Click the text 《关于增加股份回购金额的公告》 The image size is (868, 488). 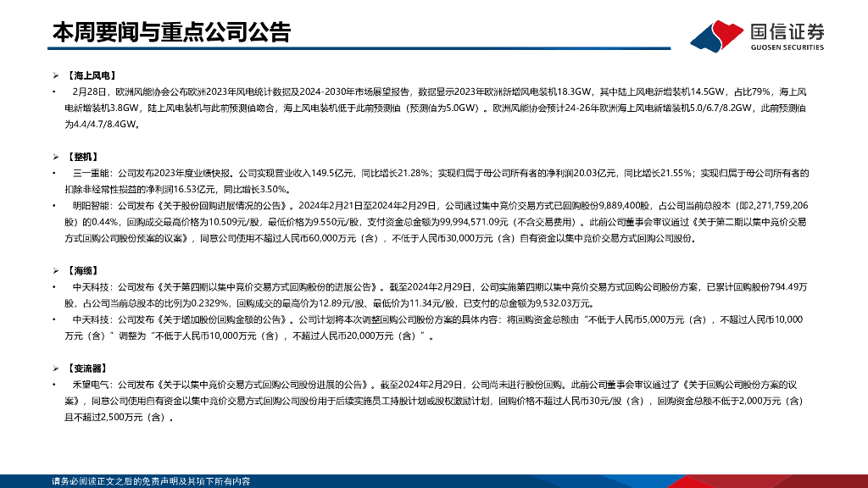(x=223, y=319)
